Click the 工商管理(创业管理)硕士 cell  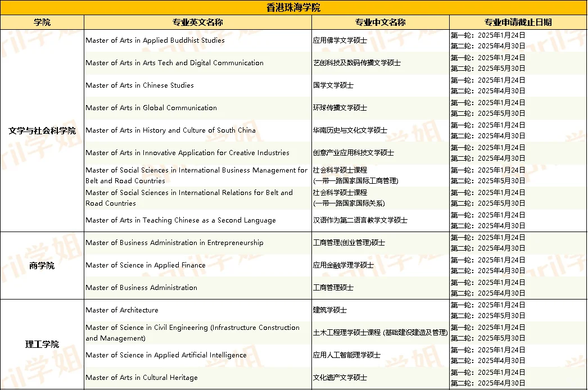(x=380, y=243)
